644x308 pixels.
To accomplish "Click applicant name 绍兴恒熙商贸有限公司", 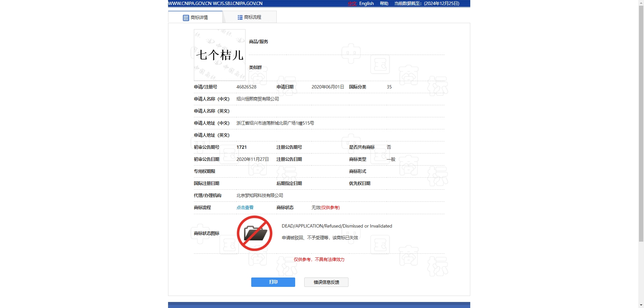I will [258, 99].
